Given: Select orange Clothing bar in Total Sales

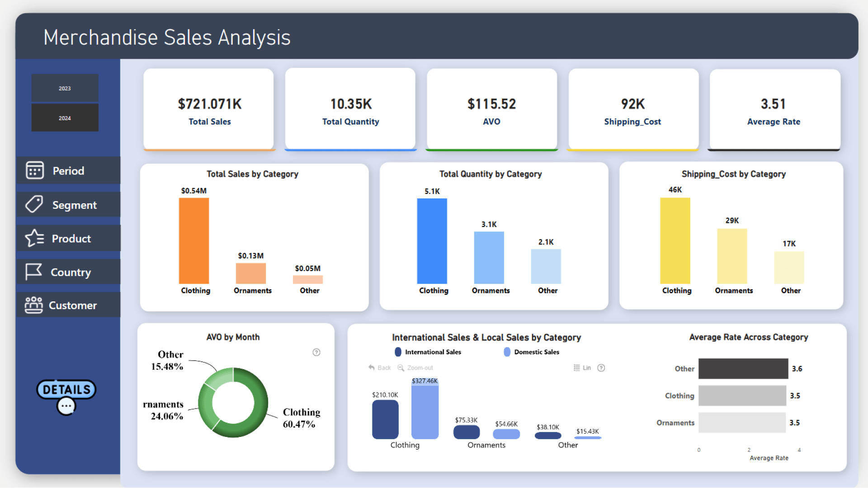Looking at the screenshot, I should pos(194,241).
